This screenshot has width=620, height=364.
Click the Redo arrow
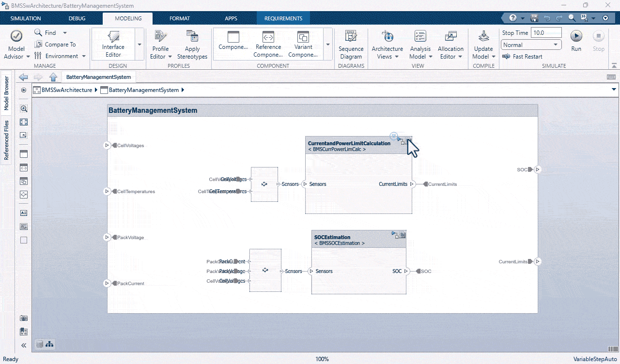(559, 18)
